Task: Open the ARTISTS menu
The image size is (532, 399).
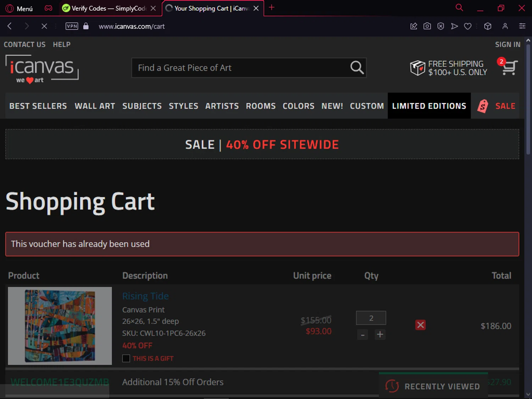Action: point(222,106)
